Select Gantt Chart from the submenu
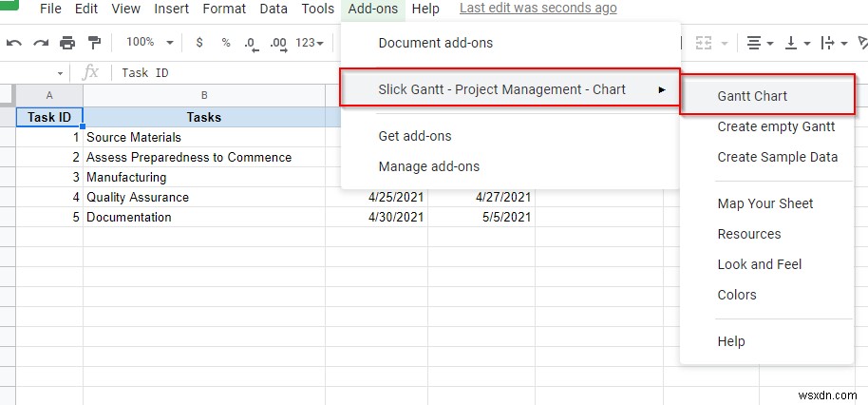Screen dimensions: 868x405 click(x=752, y=96)
